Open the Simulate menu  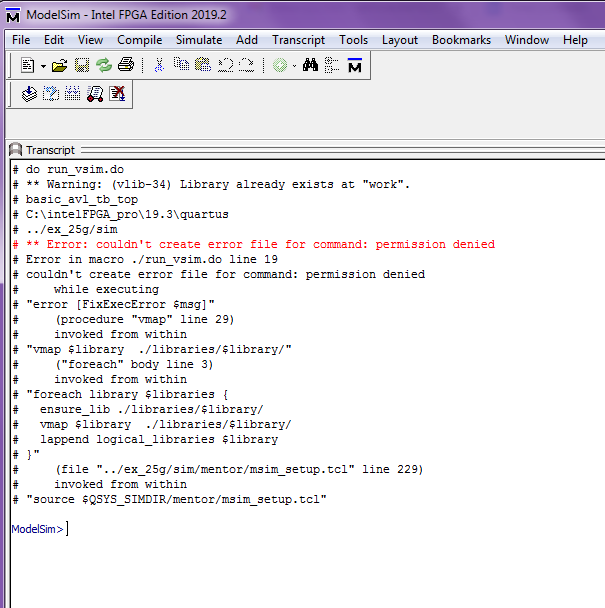199,40
